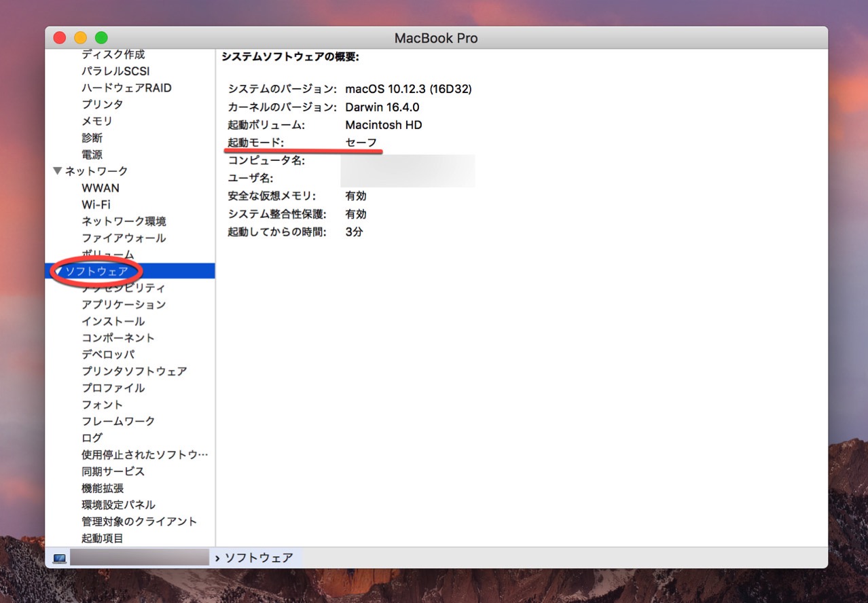Select 機能拡張 in sidebar
The width and height of the screenshot is (868, 603).
tap(103, 488)
